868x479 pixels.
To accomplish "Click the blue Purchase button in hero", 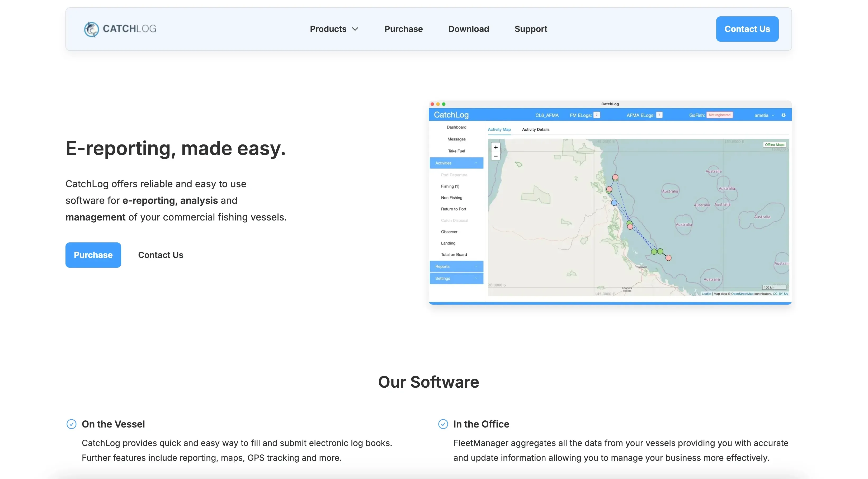I will point(93,255).
